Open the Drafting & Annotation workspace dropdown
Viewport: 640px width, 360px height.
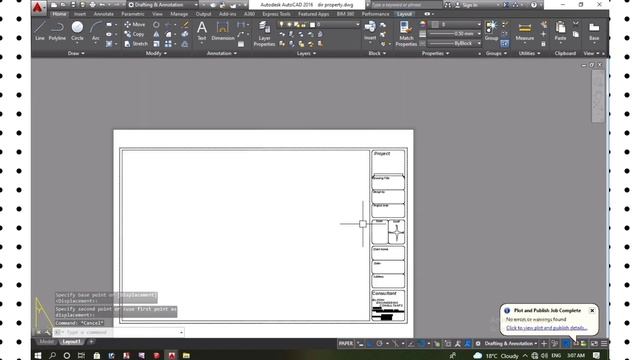(x=162, y=5)
